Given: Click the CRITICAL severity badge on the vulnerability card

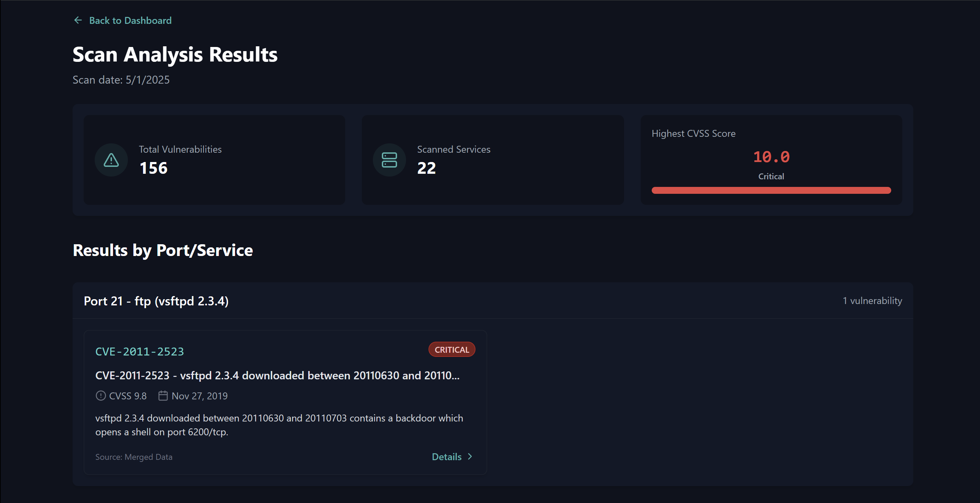Looking at the screenshot, I should 452,349.
